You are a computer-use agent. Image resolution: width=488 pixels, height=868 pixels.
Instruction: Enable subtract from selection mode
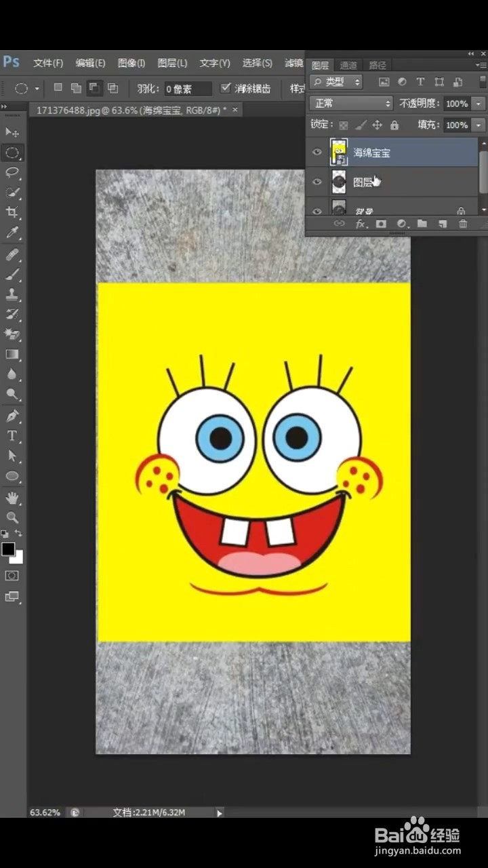tap(94, 87)
